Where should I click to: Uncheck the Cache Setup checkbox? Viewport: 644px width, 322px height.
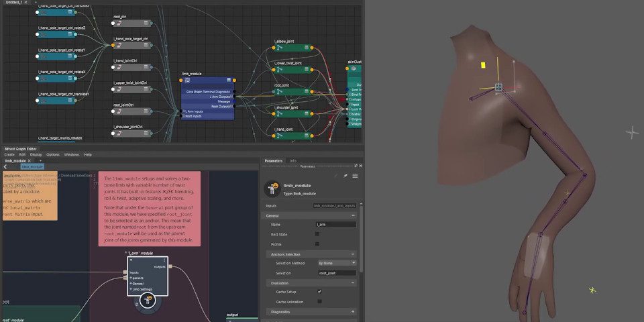[x=319, y=292]
